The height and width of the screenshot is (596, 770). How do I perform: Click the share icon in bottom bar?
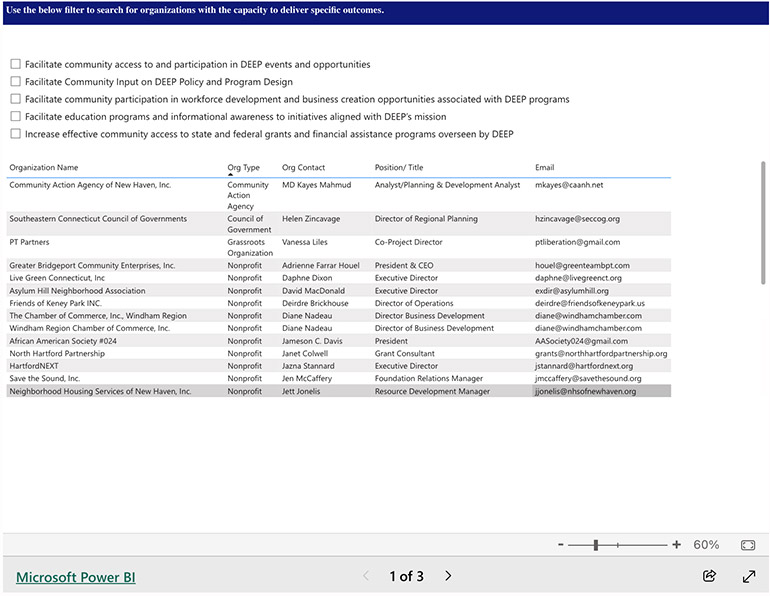(x=710, y=576)
